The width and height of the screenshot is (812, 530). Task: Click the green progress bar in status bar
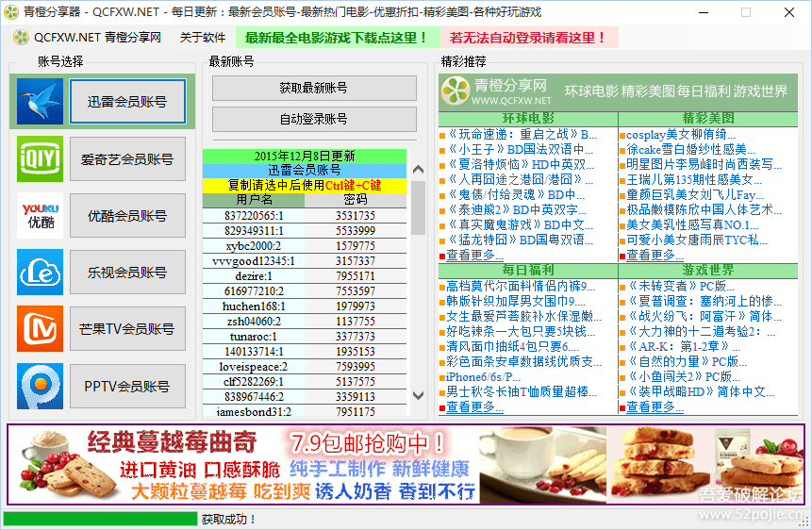[101, 519]
